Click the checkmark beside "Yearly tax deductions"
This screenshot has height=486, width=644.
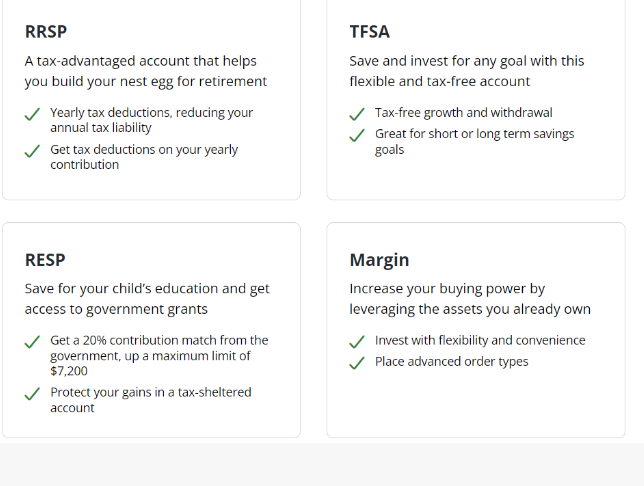pos(33,114)
